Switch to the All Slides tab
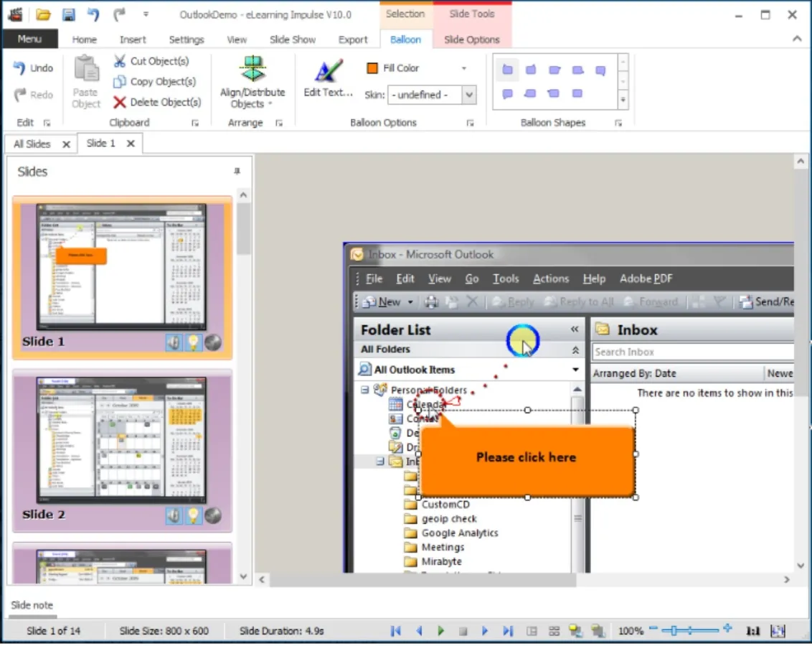Image resolution: width=812 pixels, height=646 pixels. point(32,144)
